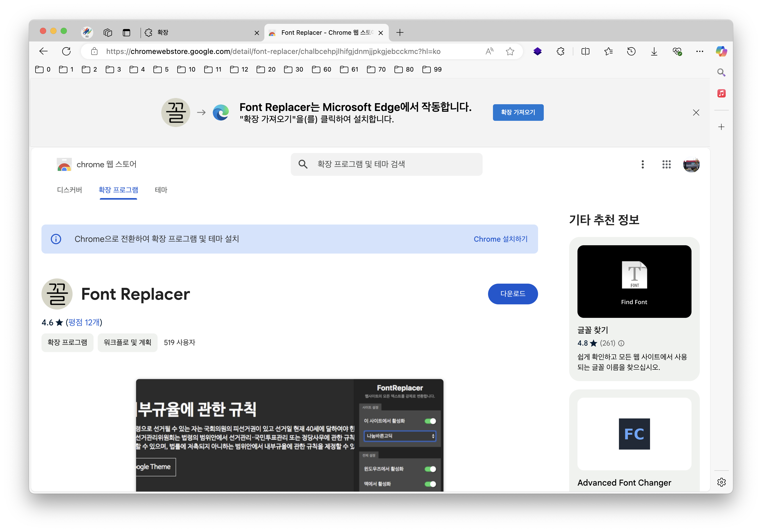Screen dimensions: 762x532
Task: Open the 평점 12개 reviews link
Action: pos(84,322)
